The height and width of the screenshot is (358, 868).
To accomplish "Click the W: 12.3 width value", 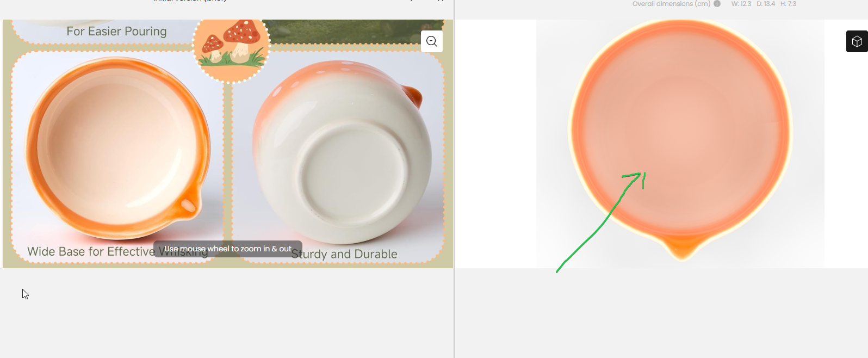I will (741, 4).
